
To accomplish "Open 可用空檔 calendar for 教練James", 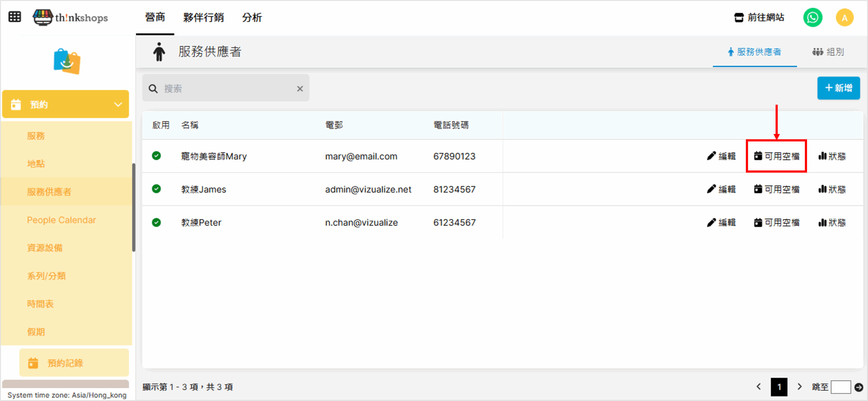I will [776, 189].
